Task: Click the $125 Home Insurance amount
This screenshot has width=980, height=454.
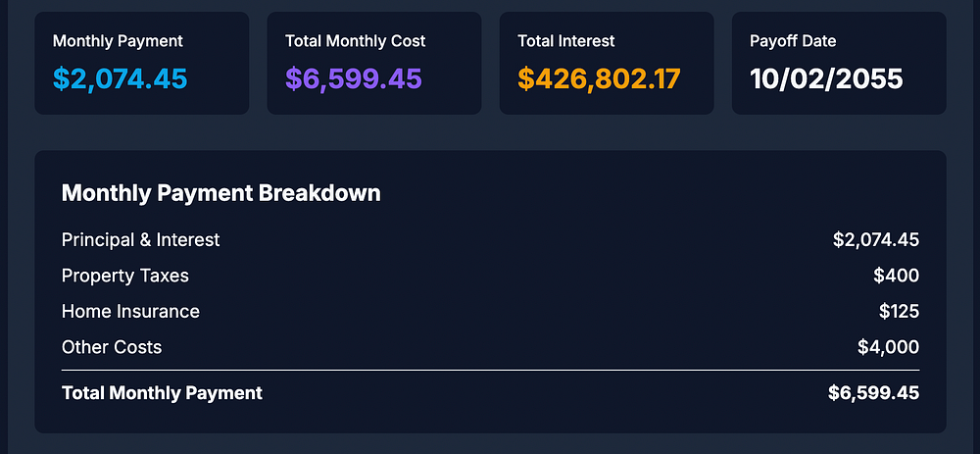Action: pos(899,312)
